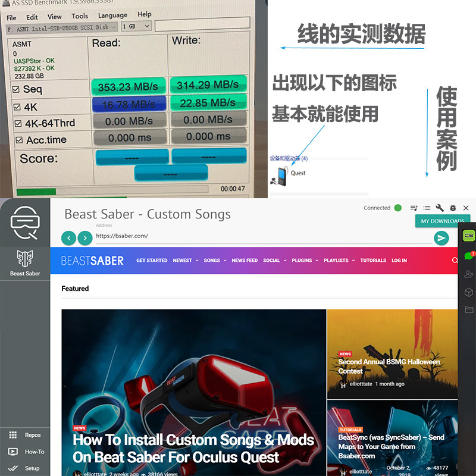Viewport: 476px width, 476px height.
Task: Click the address field showing https://bsaber.com/
Action: click(x=264, y=236)
